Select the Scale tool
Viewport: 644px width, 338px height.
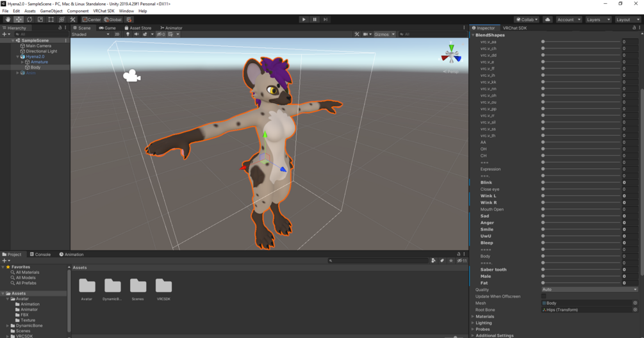tap(40, 19)
